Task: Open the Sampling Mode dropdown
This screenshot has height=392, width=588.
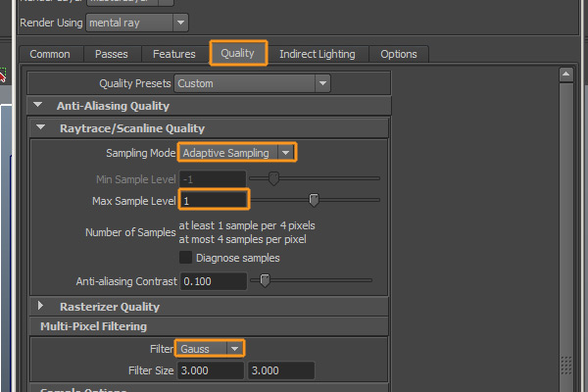Action: 237,152
